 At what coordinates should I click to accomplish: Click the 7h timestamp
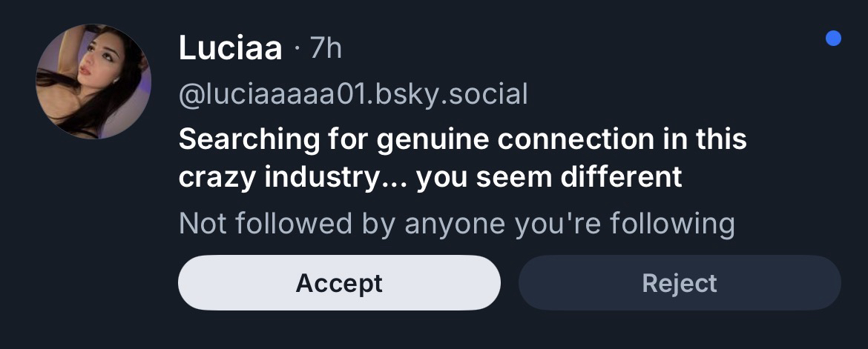pos(326,49)
